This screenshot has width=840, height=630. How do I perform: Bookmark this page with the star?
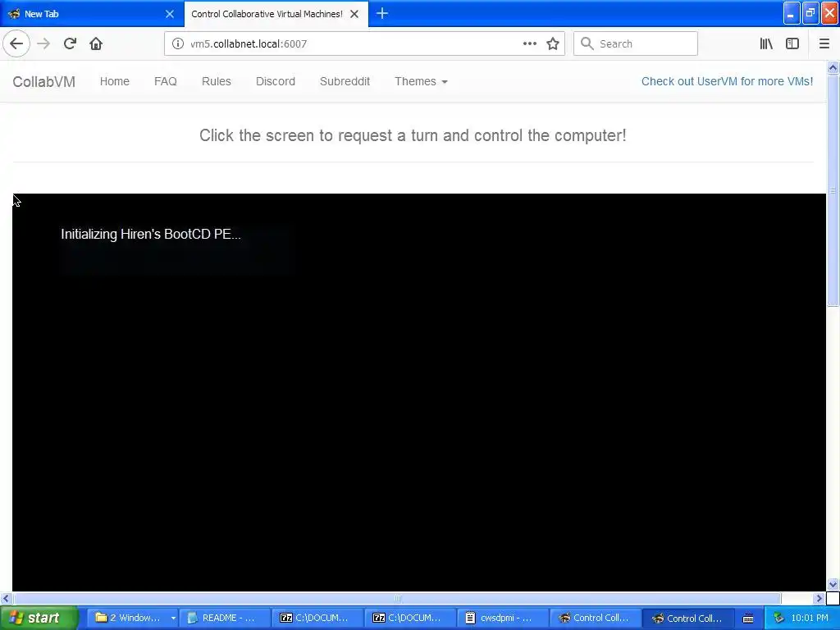click(x=553, y=43)
